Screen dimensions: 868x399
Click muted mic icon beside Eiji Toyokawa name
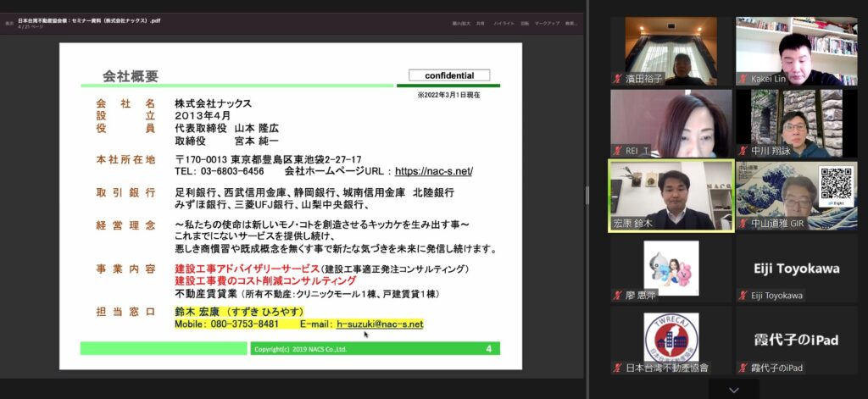tap(743, 296)
